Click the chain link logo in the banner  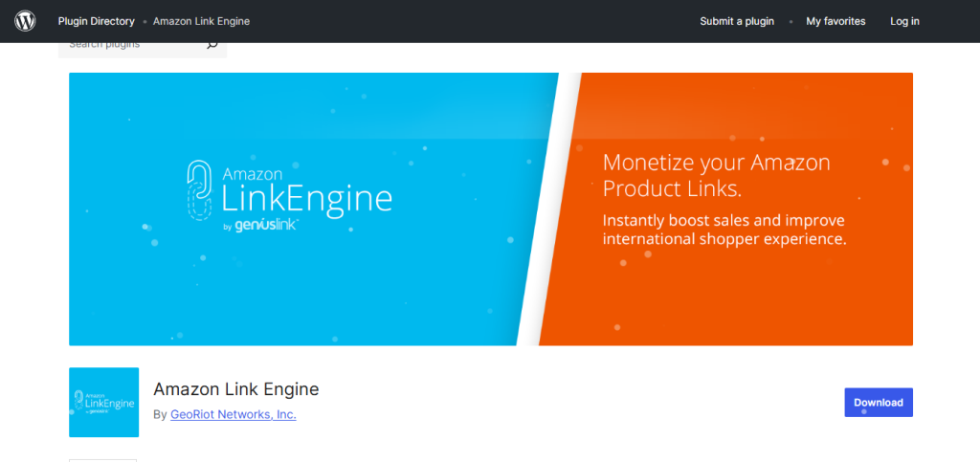pyautogui.click(x=199, y=191)
